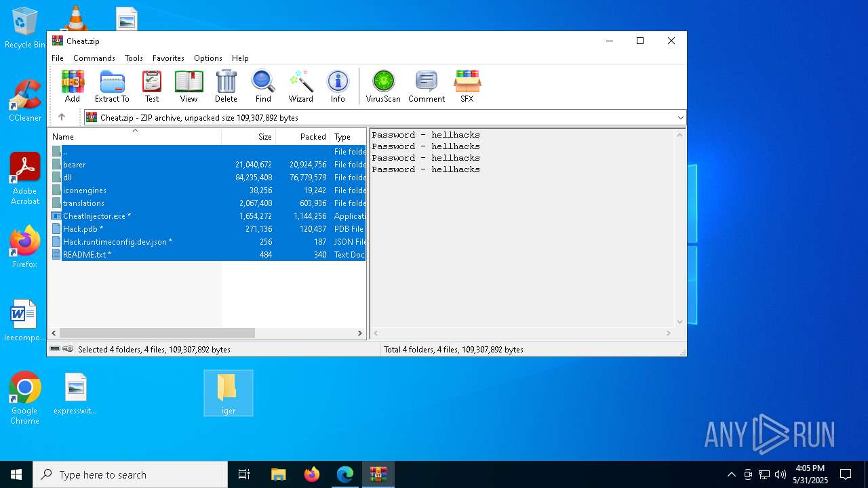Image resolution: width=868 pixels, height=488 pixels.
Task: Select README.txt file
Action: pos(208,255)
